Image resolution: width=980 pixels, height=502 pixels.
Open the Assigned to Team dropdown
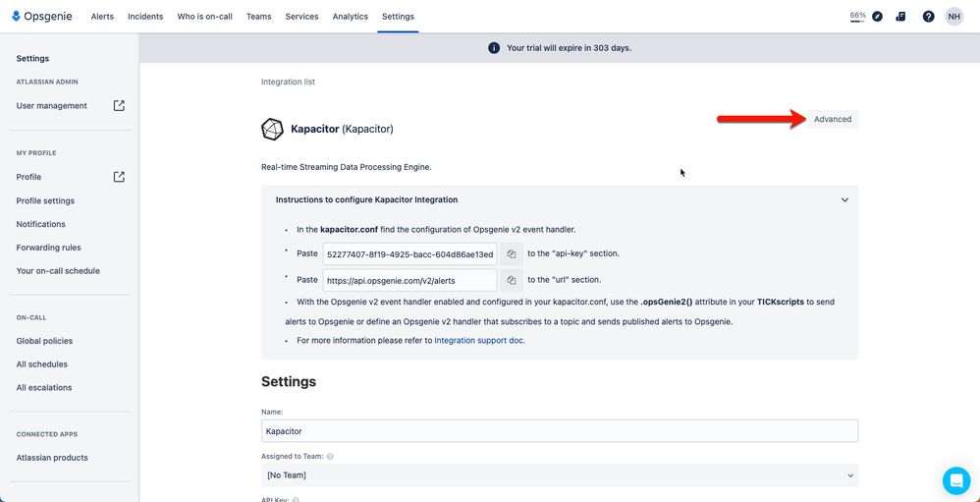(x=560, y=475)
